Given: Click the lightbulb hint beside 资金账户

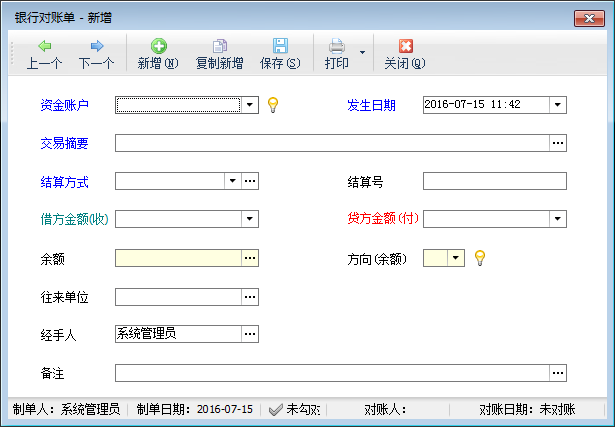Looking at the screenshot, I should (x=272, y=104).
